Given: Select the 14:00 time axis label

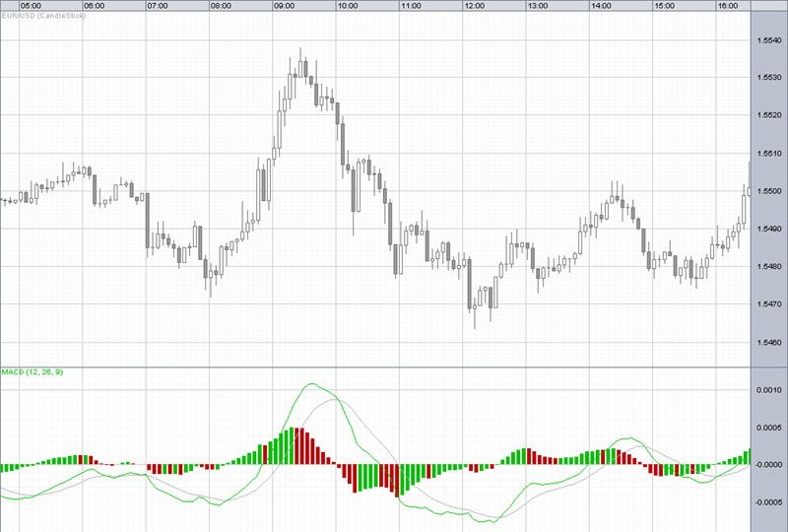Looking at the screenshot, I should (601, 6).
